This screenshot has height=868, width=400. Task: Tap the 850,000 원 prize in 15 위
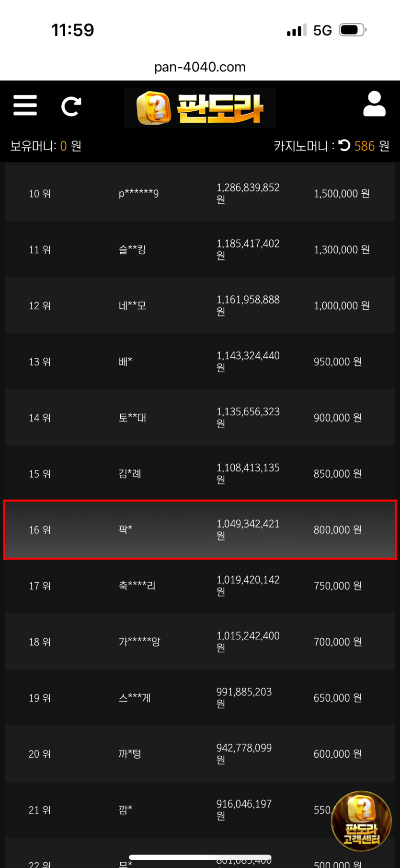pyautogui.click(x=337, y=474)
